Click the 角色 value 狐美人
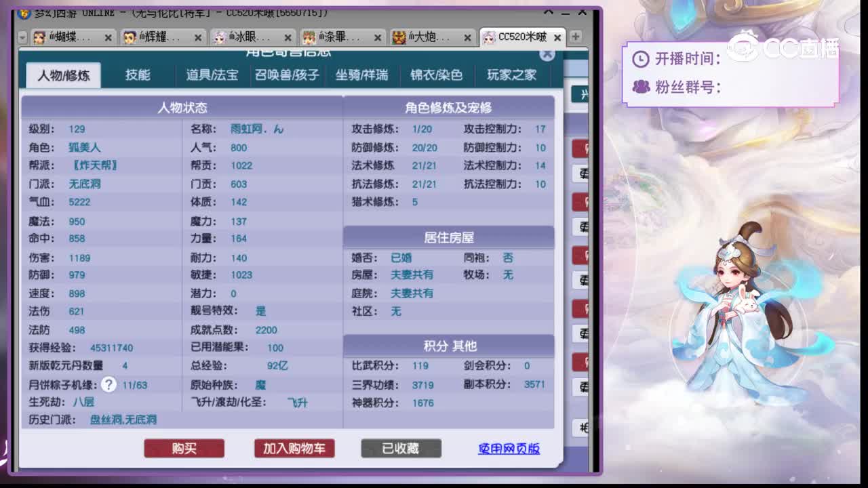Screen dimensions: 868x488 click(85, 147)
